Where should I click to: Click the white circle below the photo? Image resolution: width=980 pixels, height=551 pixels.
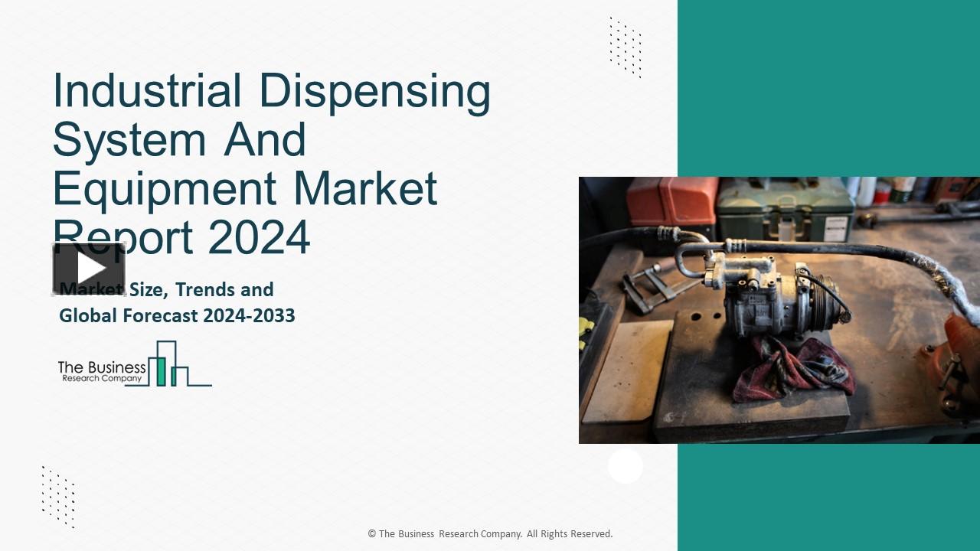(x=626, y=466)
